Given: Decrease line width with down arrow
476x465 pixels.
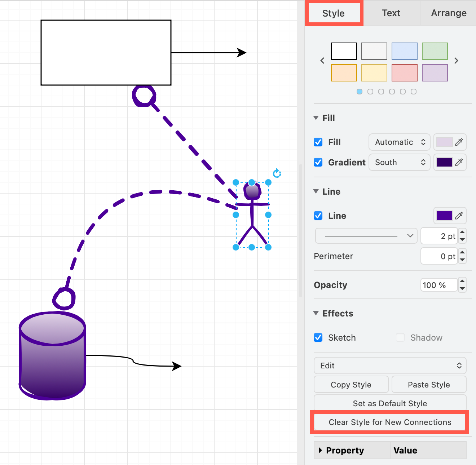Looking at the screenshot, I should coord(462,240).
